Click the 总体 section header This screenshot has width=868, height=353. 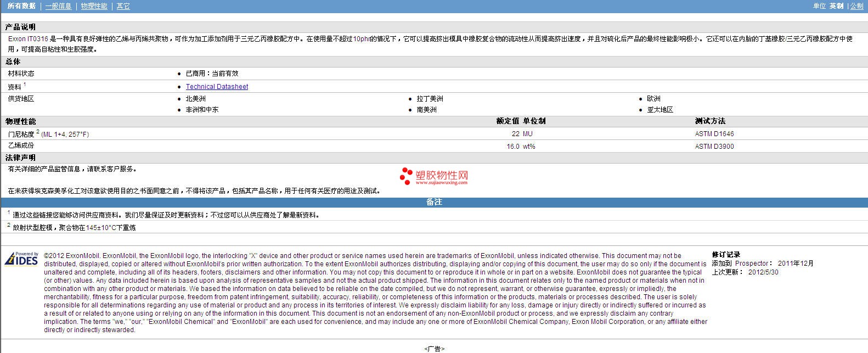pos(13,62)
